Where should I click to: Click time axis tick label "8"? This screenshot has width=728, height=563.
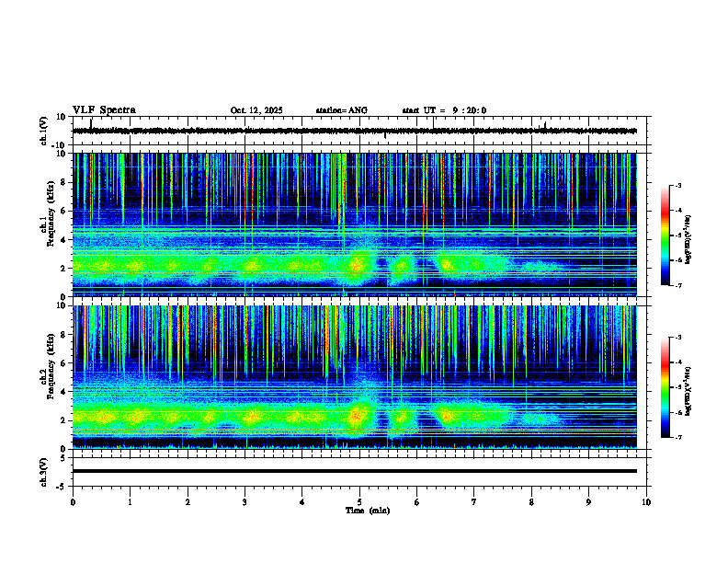click(531, 502)
